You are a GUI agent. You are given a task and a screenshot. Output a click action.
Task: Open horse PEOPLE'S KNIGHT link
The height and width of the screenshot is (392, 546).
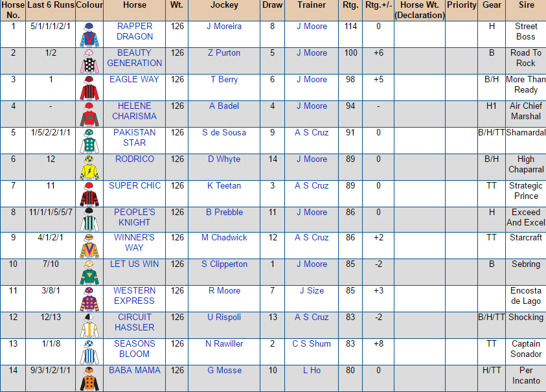tap(135, 217)
